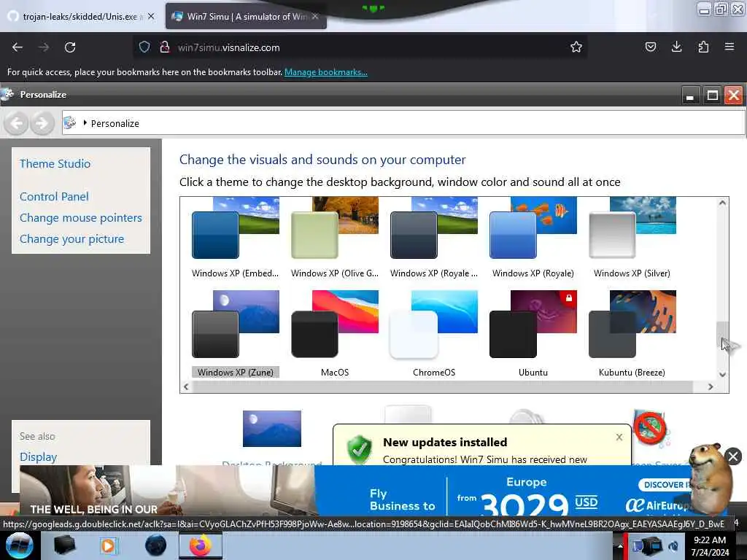Choose the ChromeOS theme icon

point(433,324)
